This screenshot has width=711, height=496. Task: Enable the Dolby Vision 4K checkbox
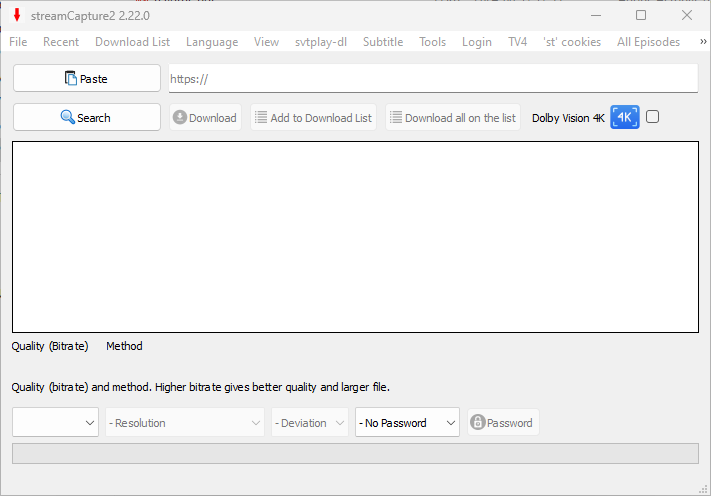coord(652,117)
